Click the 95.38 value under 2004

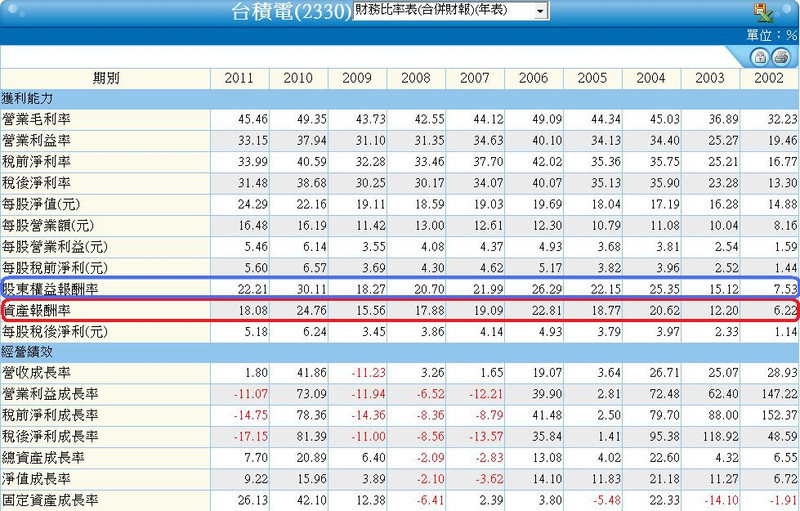(665, 437)
